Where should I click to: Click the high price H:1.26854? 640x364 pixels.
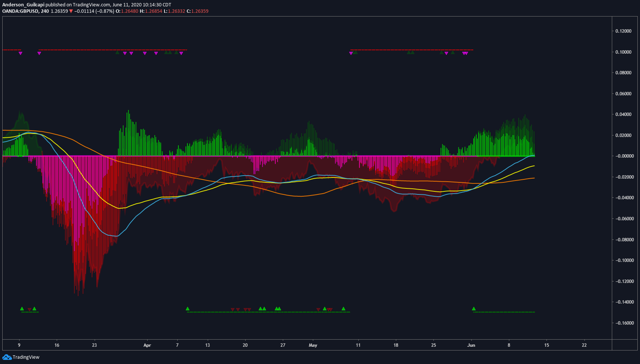(x=151, y=11)
